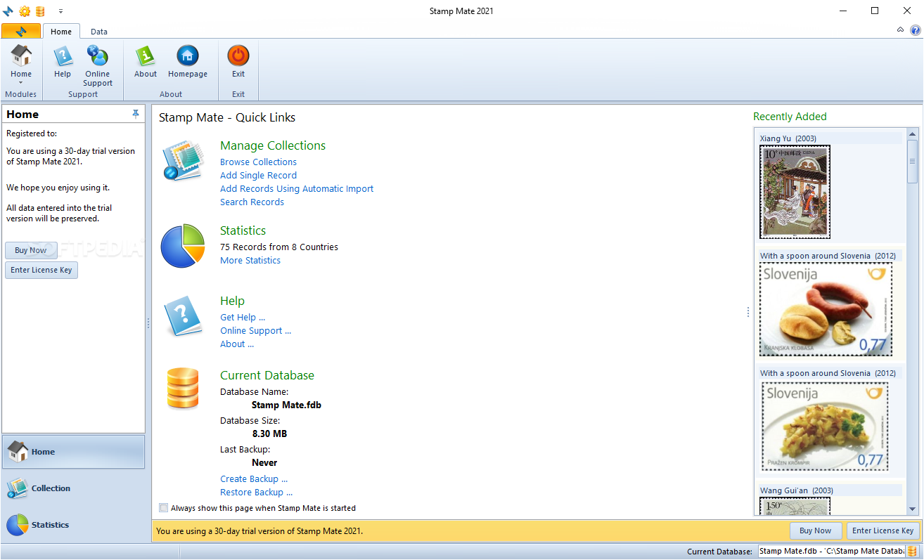Open the About ribbon icon
This screenshot has width=924, height=560.
(x=146, y=56)
